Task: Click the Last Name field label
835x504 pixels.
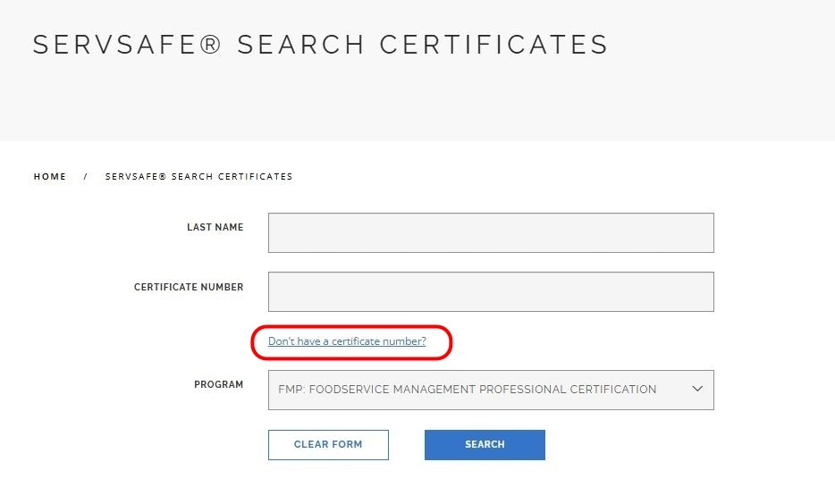Action: pyautogui.click(x=215, y=227)
